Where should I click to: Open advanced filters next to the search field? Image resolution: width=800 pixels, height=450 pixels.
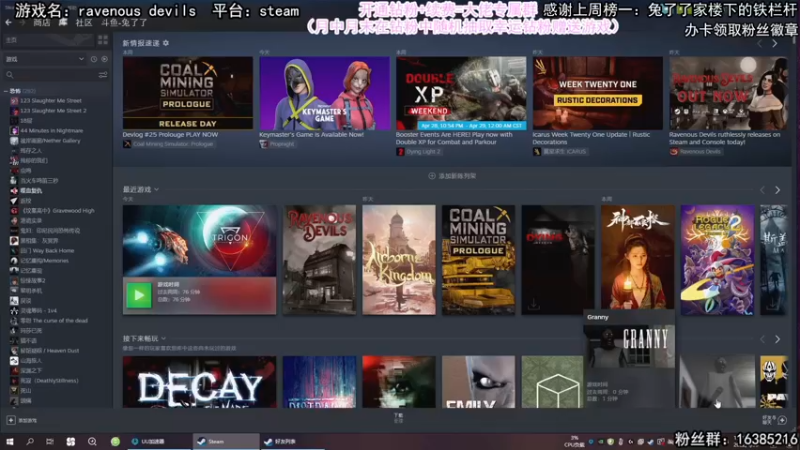coord(103,75)
